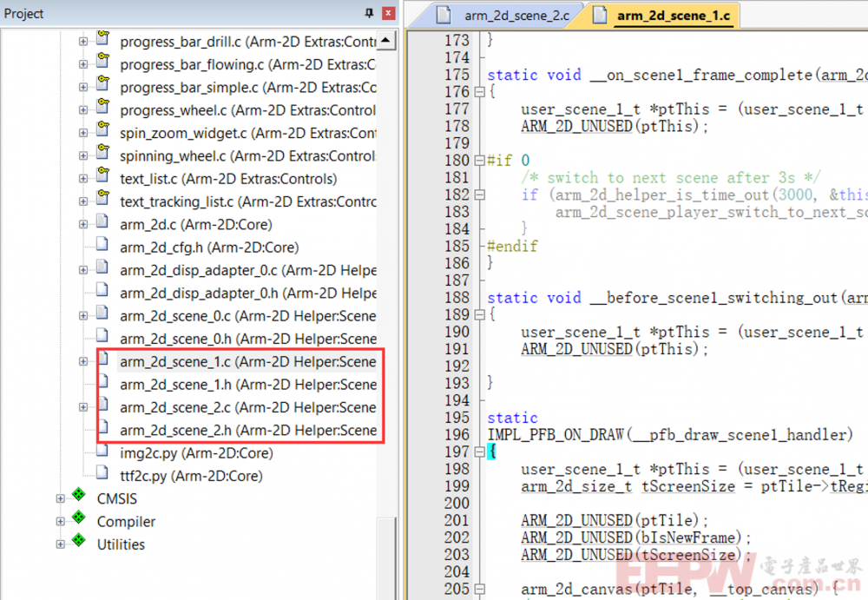
Task: Select the img2c.py file entry
Action: 196,453
